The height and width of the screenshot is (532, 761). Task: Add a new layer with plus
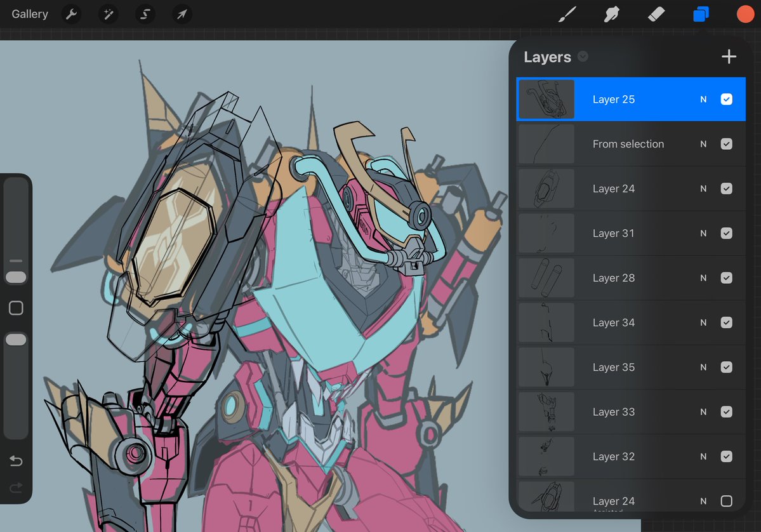(x=729, y=57)
